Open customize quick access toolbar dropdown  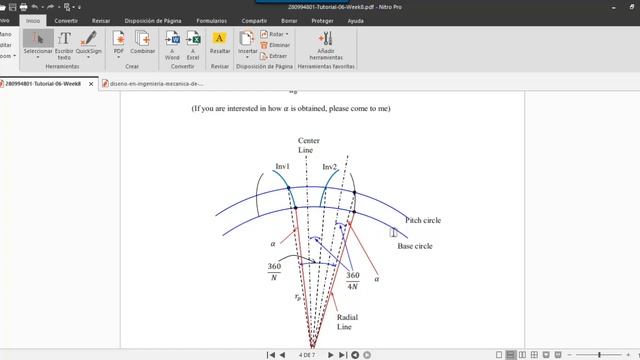(x=79, y=7)
